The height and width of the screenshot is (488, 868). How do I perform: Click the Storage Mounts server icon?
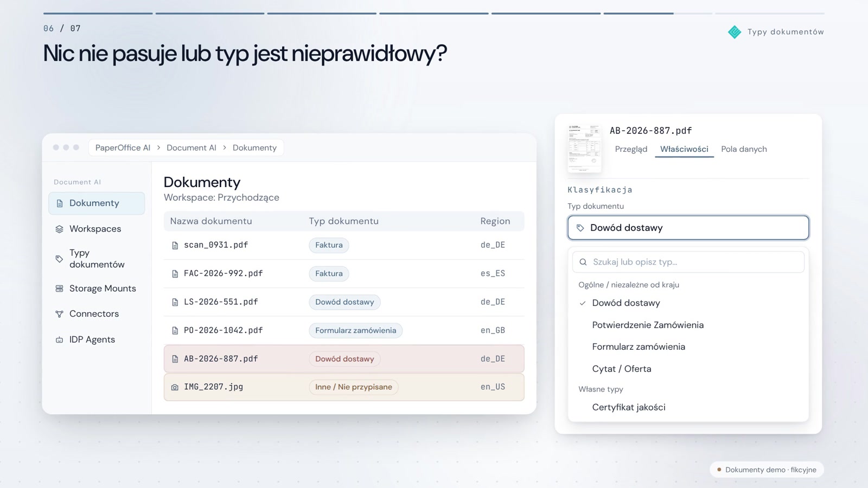pos(59,289)
